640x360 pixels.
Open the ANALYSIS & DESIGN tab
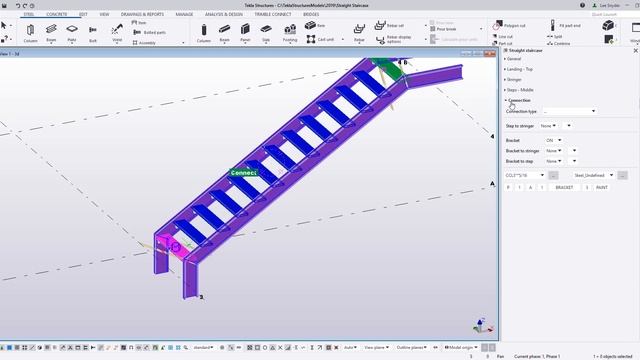(224, 14)
